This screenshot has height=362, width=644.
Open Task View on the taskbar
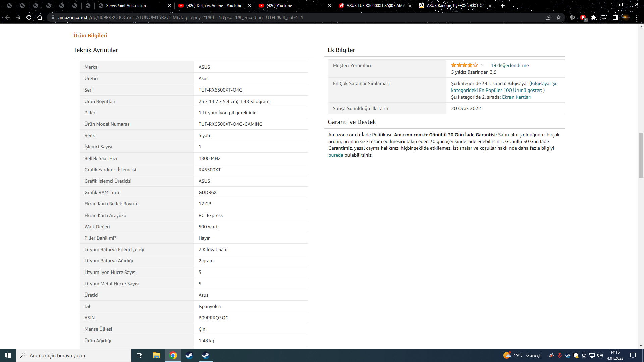[140, 355]
